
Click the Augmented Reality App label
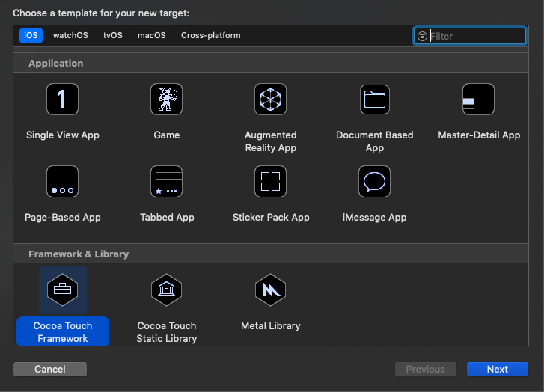(x=271, y=141)
